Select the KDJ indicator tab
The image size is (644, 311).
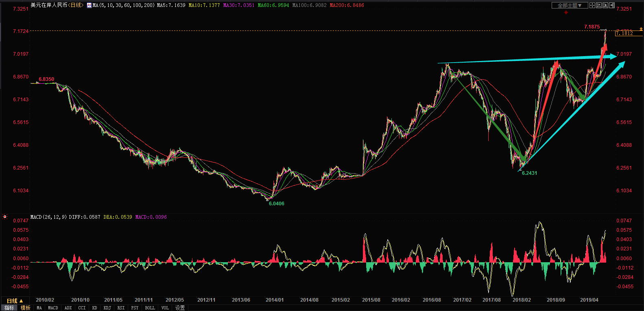tap(107, 308)
